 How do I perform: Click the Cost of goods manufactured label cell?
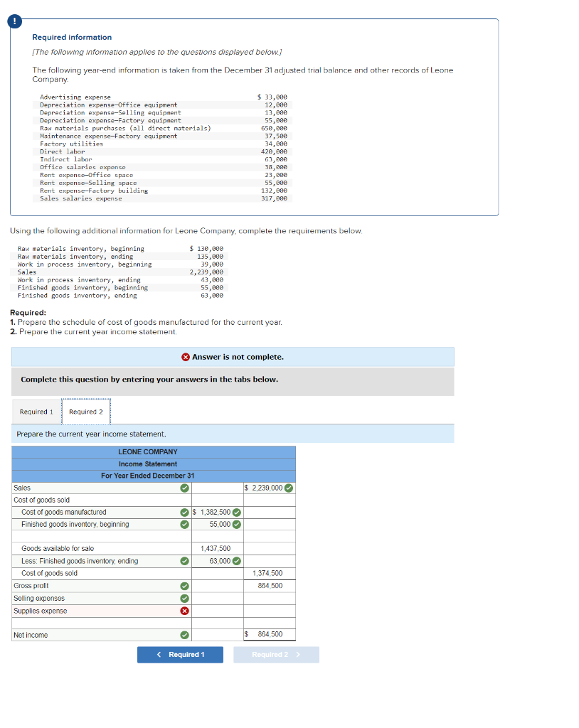(102, 513)
